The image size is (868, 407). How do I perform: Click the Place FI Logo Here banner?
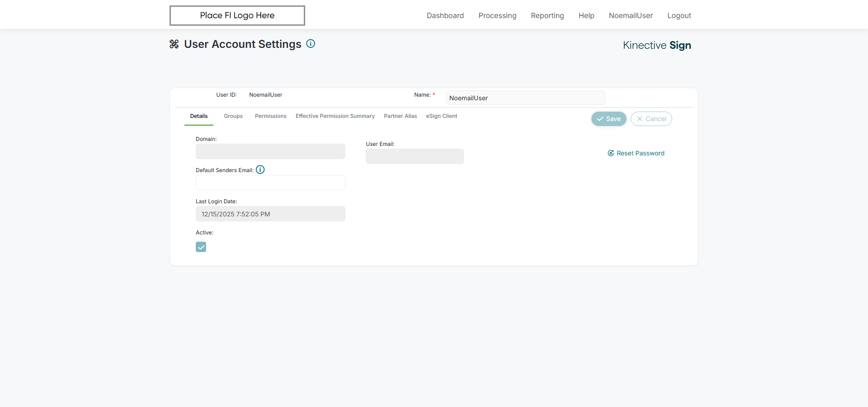[x=237, y=15]
